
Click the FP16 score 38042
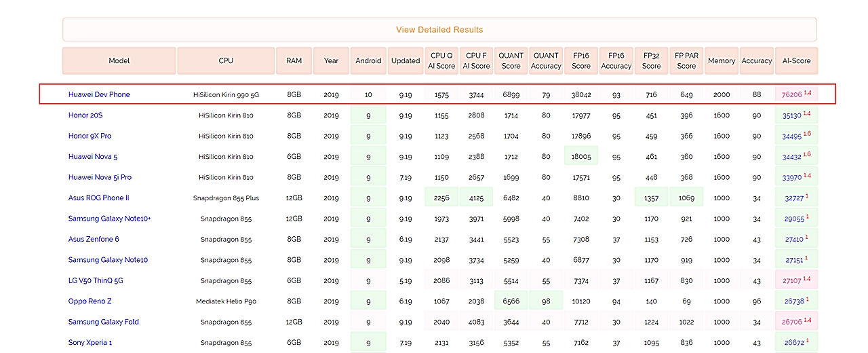pyautogui.click(x=581, y=95)
